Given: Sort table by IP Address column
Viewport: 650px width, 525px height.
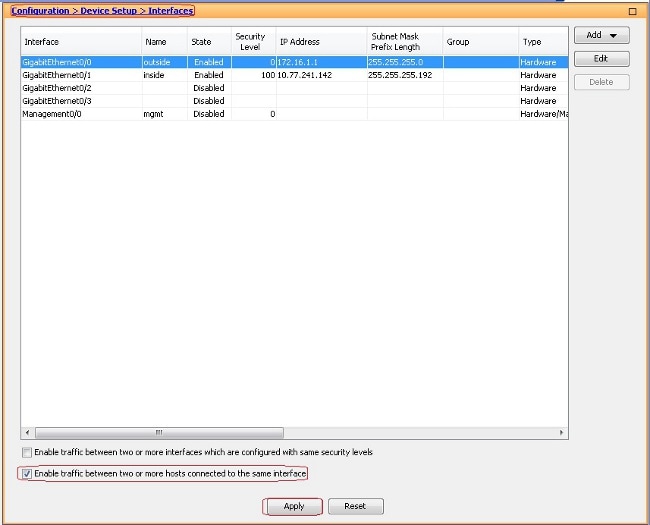Looking at the screenshot, I should 320,42.
